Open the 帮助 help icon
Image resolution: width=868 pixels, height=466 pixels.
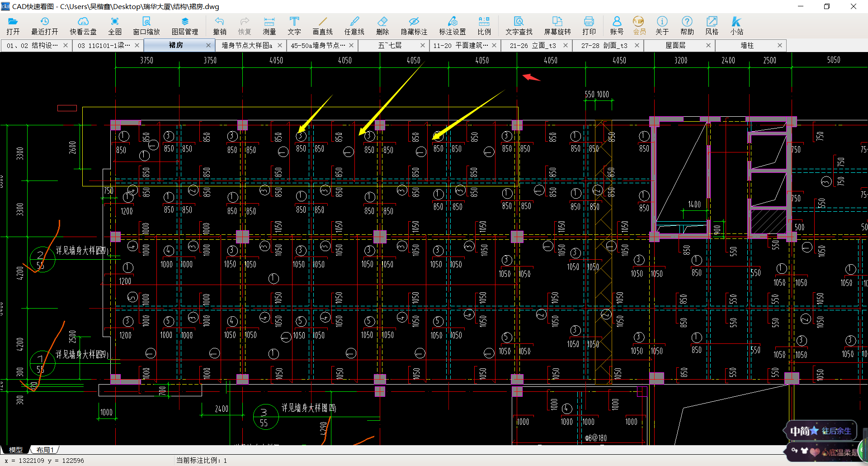687,26
